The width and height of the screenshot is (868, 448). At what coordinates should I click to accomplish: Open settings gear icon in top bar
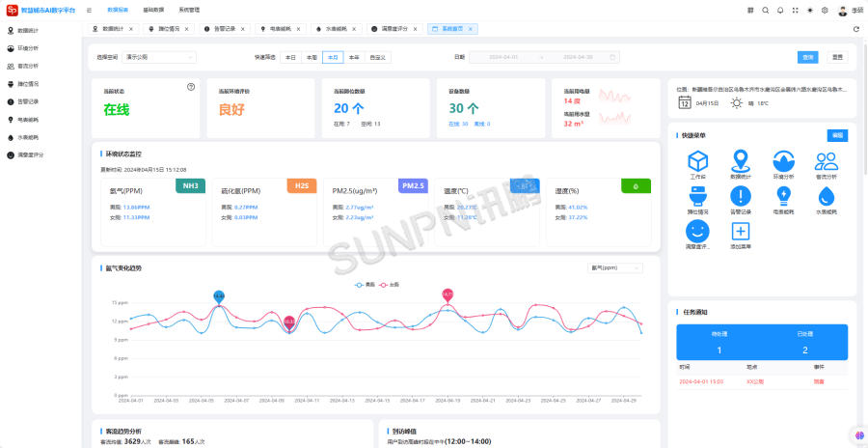(824, 10)
